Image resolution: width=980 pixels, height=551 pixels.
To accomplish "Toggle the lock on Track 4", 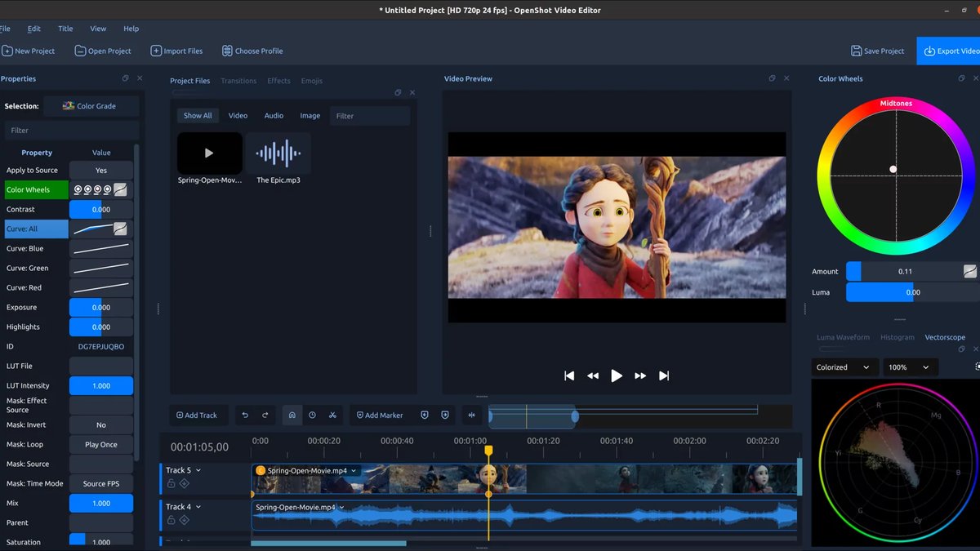I will 171,520.
